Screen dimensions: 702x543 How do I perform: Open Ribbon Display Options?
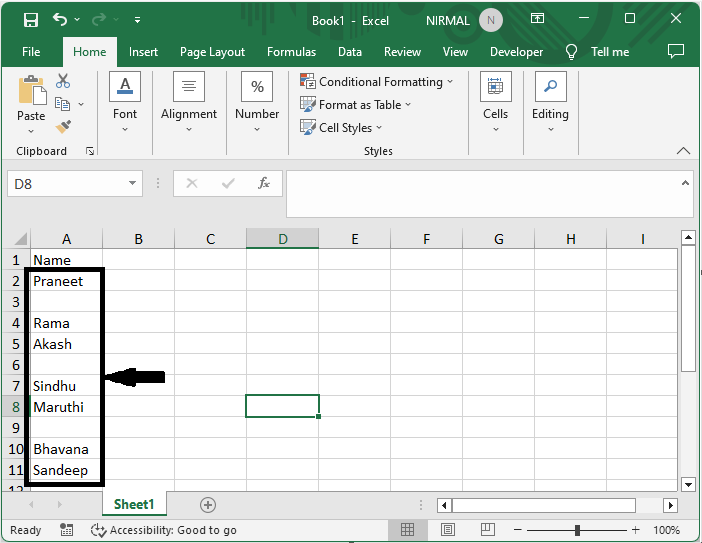tap(537, 18)
